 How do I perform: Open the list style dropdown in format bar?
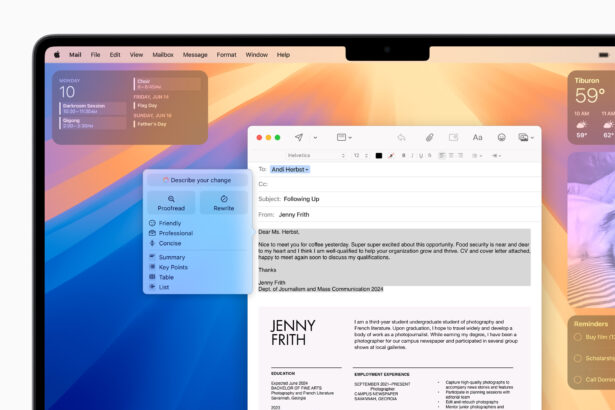(x=477, y=156)
